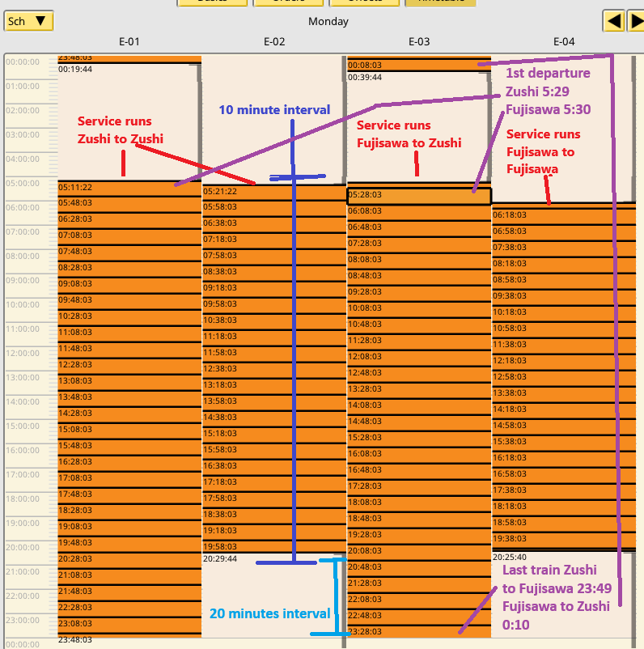The width and height of the screenshot is (644, 649).
Task: Select the 06:38:03 trip in E-02
Action: pyautogui.click(x=274, y=225)
